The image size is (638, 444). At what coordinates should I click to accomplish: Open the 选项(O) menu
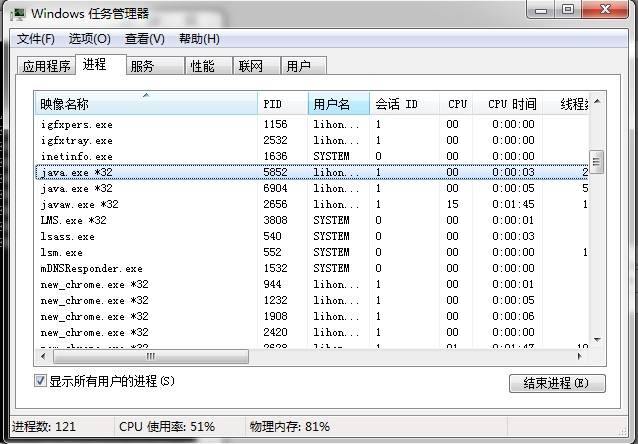(90, 39)
